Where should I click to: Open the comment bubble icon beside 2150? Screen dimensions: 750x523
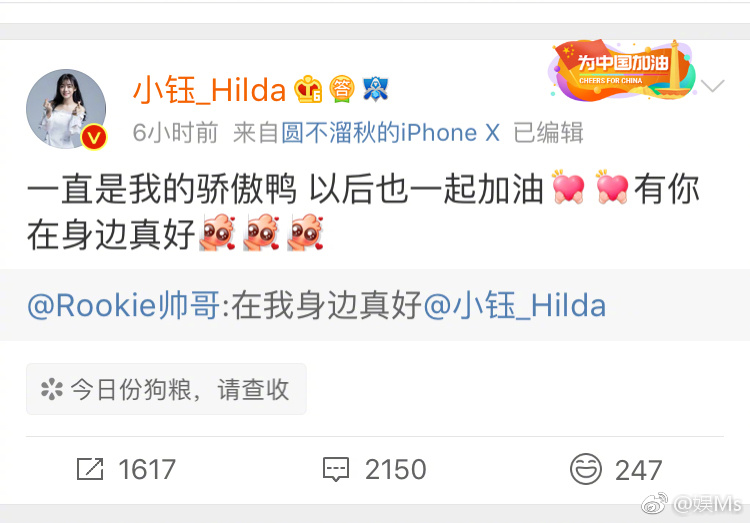(336, 469)
